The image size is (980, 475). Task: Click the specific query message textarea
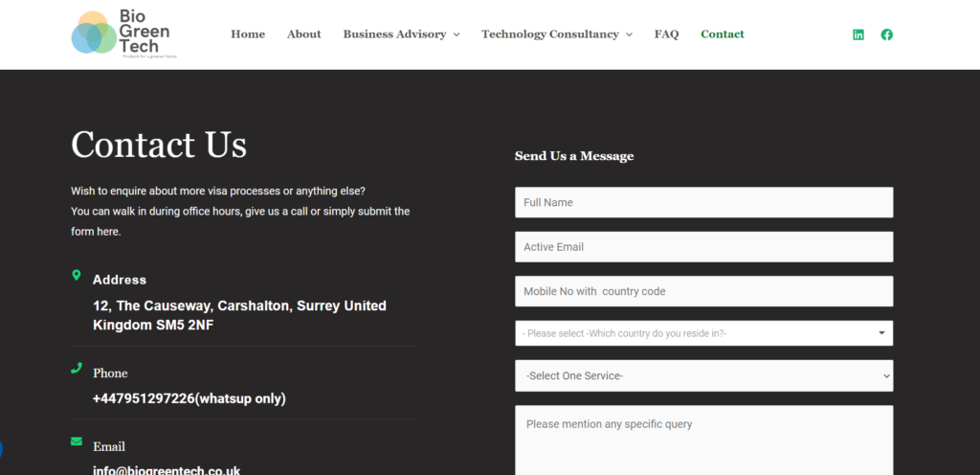[x=703, y=441]
